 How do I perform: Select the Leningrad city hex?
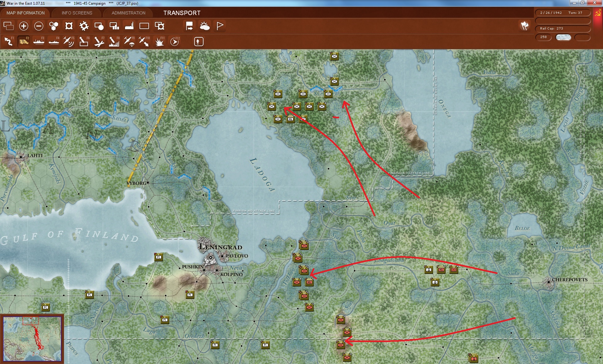pos(210,258)
